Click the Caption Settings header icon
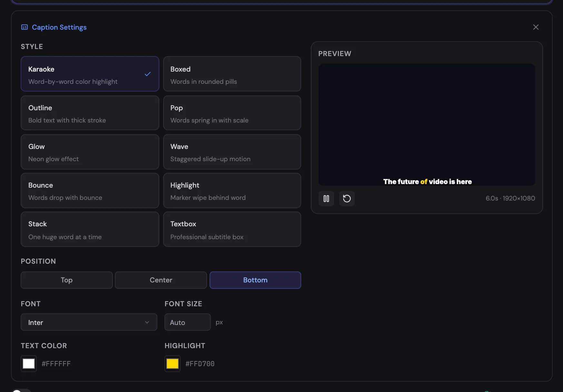This screenshot has height=392, width=563. tap(25, 27)
